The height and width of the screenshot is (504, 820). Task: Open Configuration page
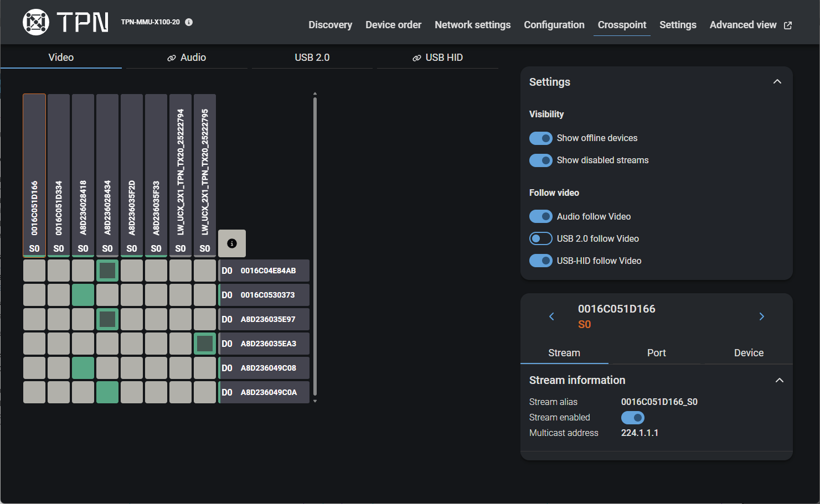[x=554, y=25]
